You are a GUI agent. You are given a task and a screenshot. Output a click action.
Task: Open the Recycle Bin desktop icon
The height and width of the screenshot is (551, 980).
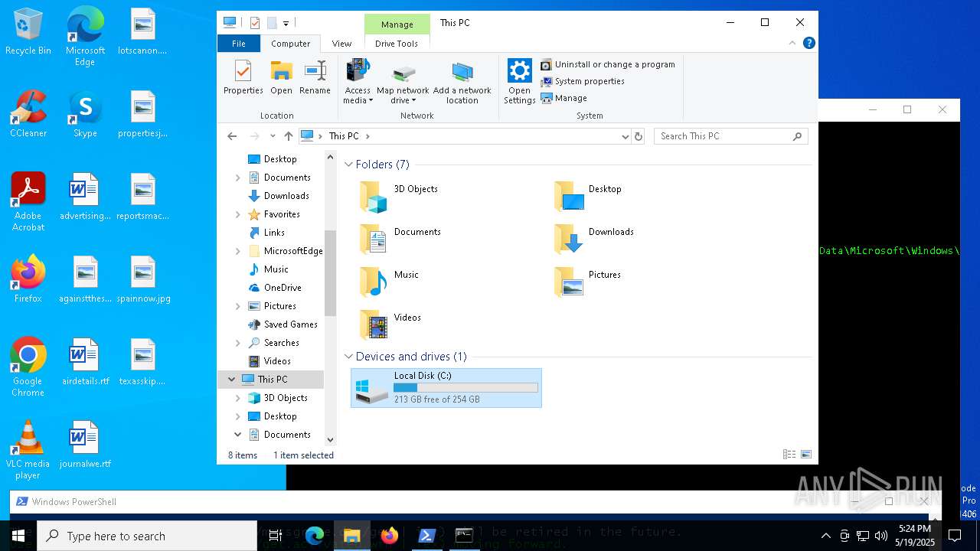[x=28, y=31]
